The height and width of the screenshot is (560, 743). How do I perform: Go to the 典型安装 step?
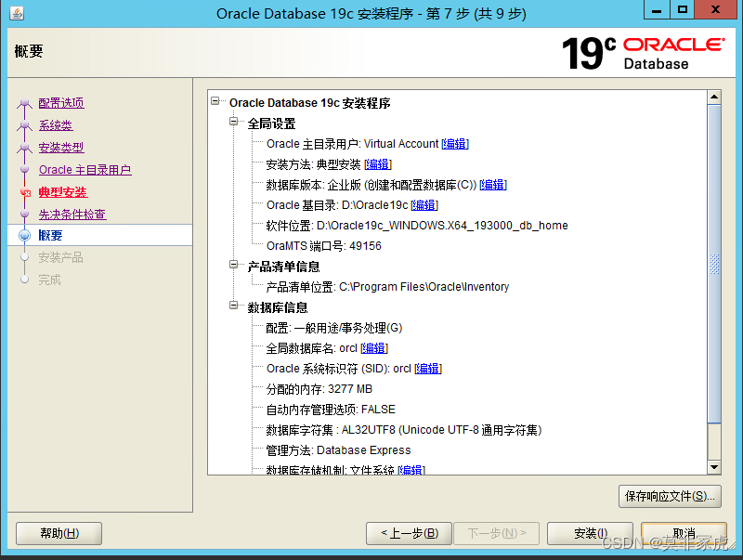63,192
